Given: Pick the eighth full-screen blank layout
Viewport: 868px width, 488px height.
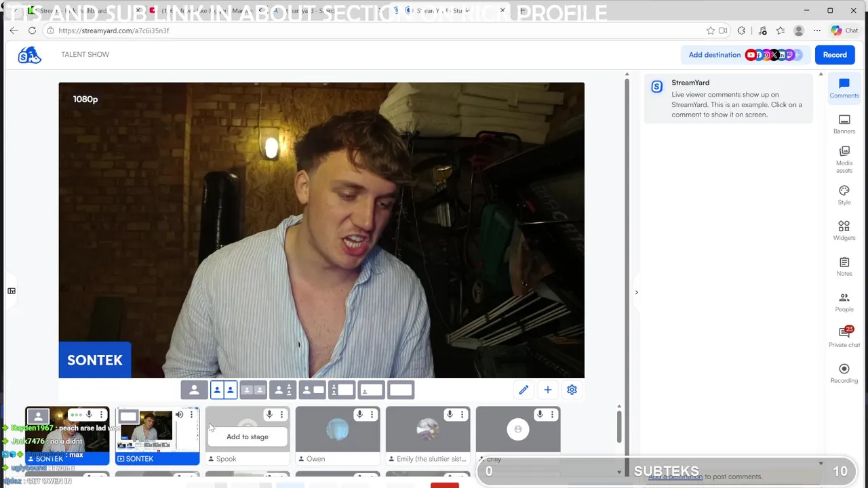Looking at the screenshot, I should [x=401, y=390].
